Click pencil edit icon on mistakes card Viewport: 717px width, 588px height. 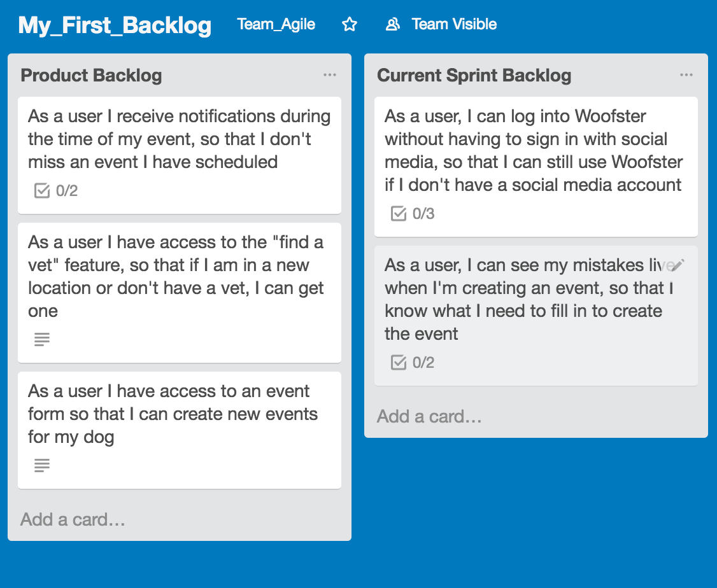click(678, 265)
